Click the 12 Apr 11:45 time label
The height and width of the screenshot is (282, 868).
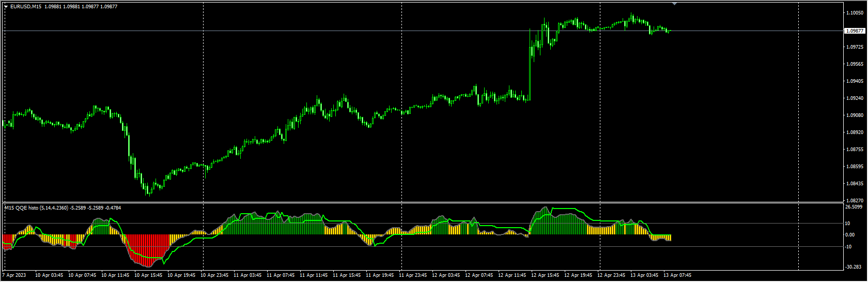point(512,275)
